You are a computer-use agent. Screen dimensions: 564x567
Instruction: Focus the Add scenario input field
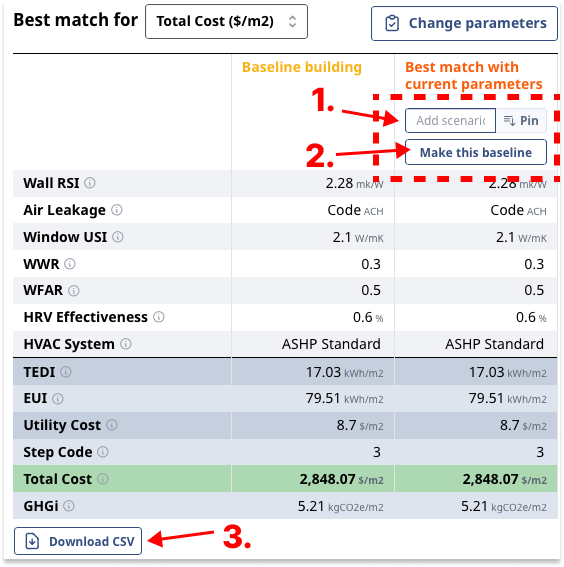tap(450, 120)
